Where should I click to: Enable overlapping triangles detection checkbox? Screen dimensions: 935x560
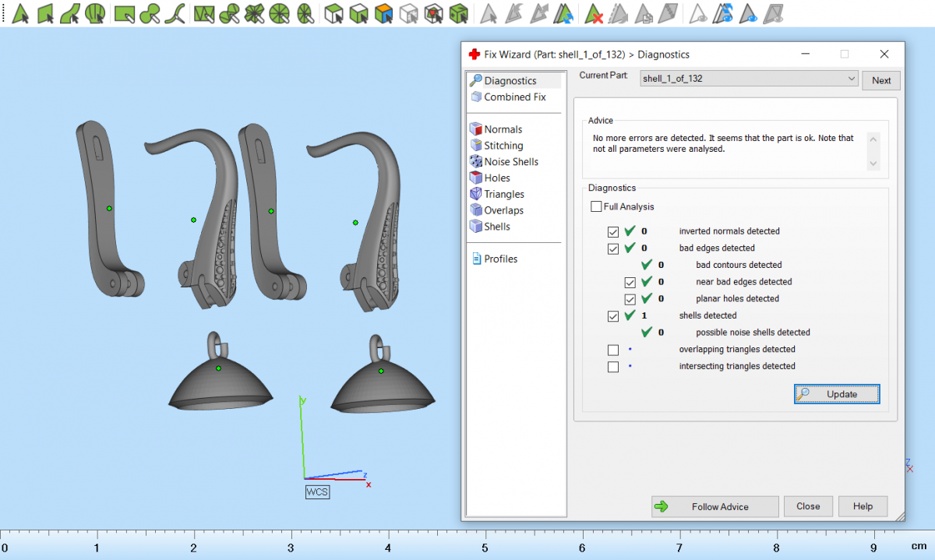pos(613,350)
